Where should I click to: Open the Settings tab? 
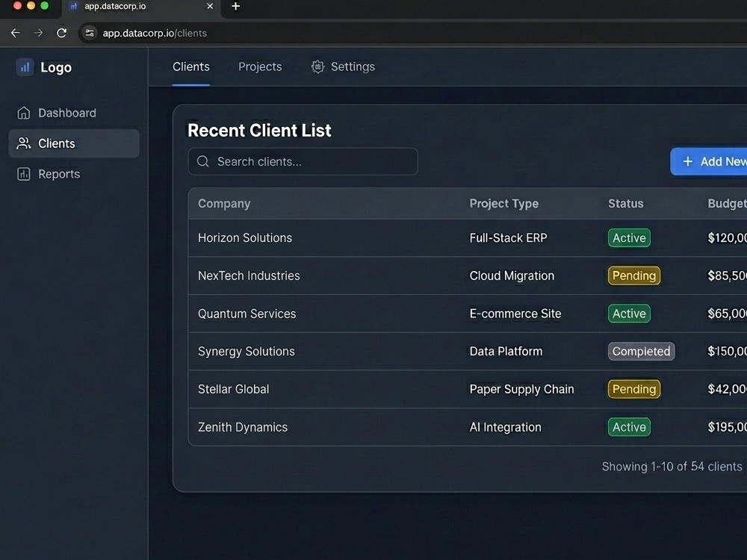pos(343,66)
